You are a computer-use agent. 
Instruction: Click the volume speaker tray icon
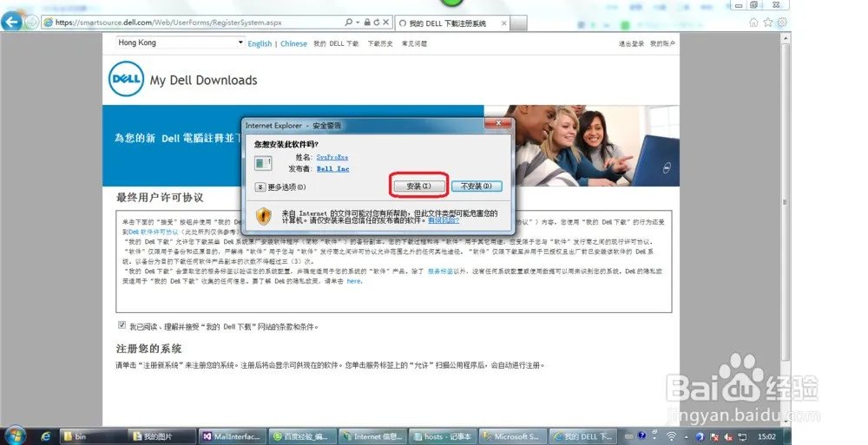pyautogui.click(x=729, y=436)
